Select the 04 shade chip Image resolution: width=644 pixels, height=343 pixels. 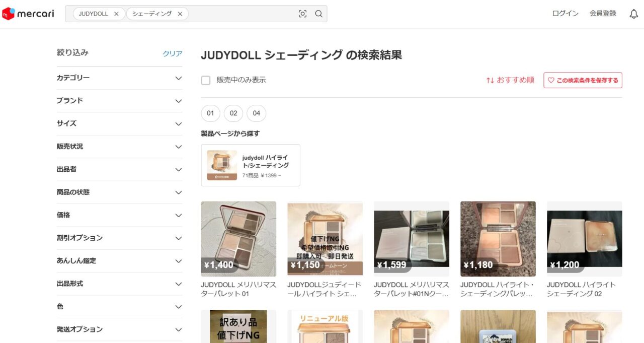(257, 113)
